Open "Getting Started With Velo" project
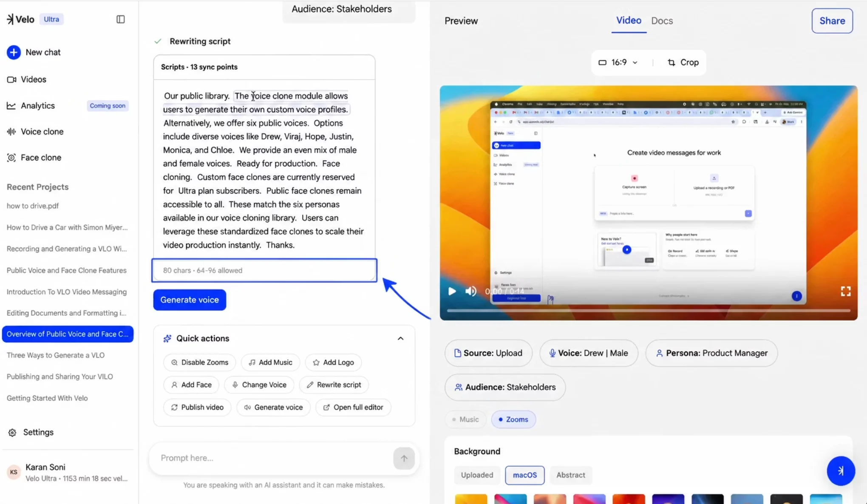This screenshot has height=504, width=867. (x=47, y=398)
